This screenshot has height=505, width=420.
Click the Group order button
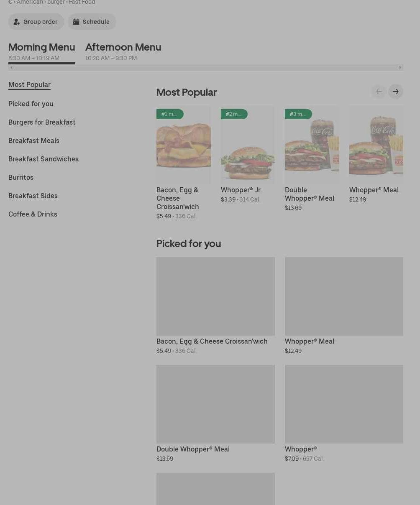tap(36, 22)
